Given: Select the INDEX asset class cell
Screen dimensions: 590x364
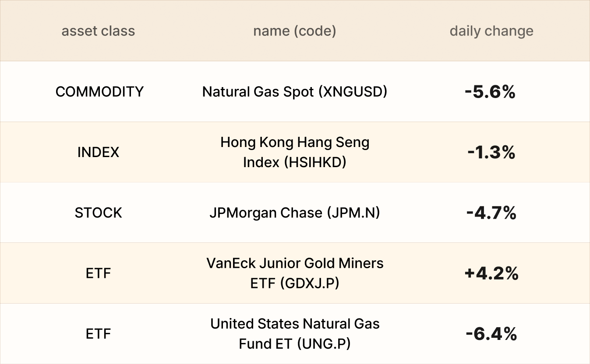Looking at the screenshot, I should pyautogui.click(x=98, y=152).
